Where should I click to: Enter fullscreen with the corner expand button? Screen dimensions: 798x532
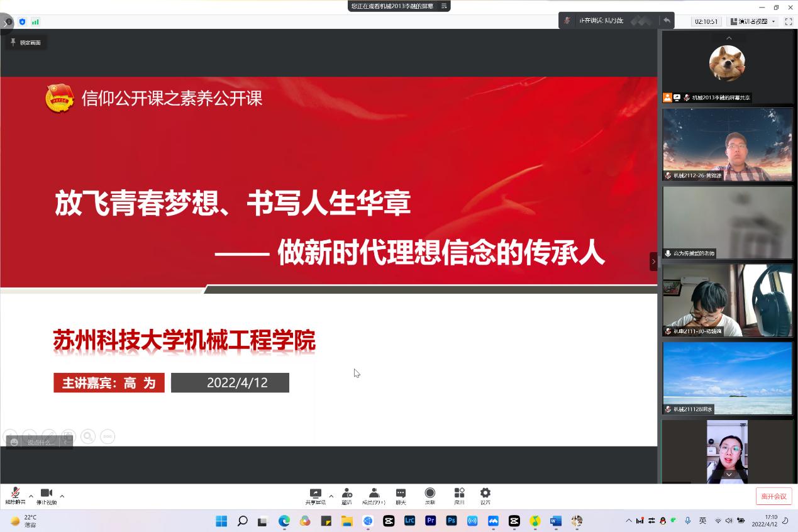click(x=789, y=21)
